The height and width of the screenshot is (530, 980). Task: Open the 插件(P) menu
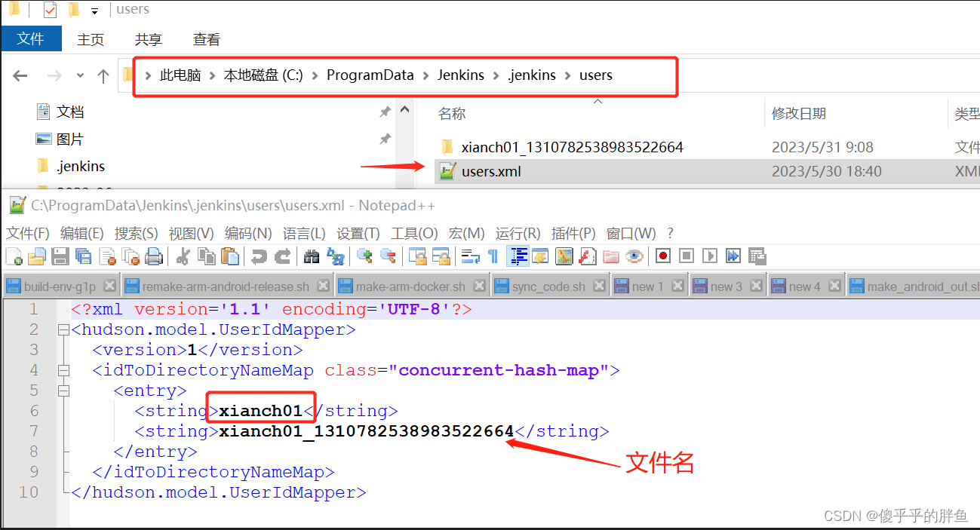click(x=573, y=233)
